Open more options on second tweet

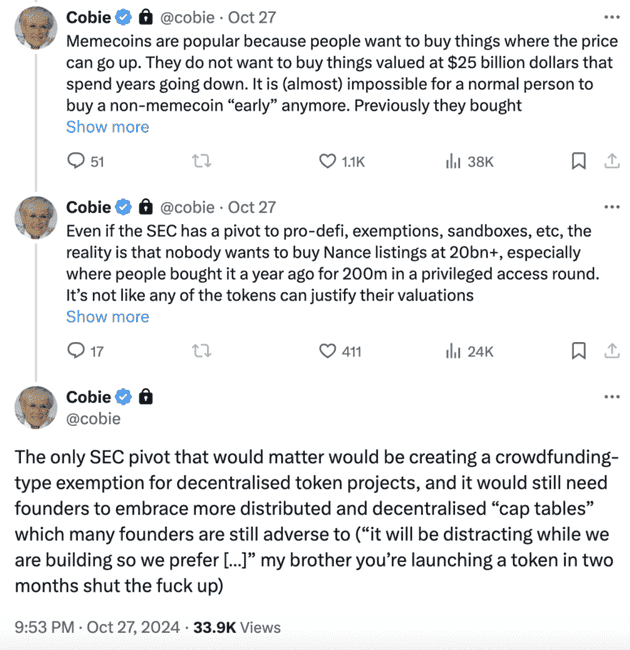point(612,207)
